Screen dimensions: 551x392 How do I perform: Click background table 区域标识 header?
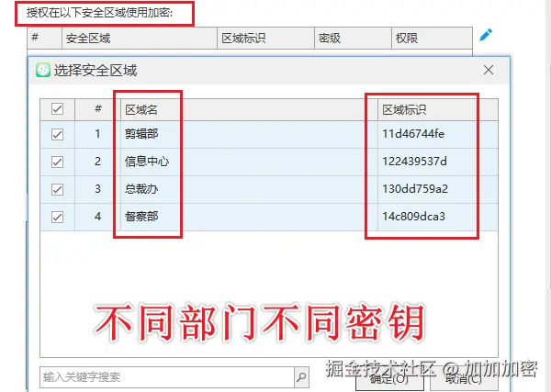pyautogui.click(x=265, y=38)
